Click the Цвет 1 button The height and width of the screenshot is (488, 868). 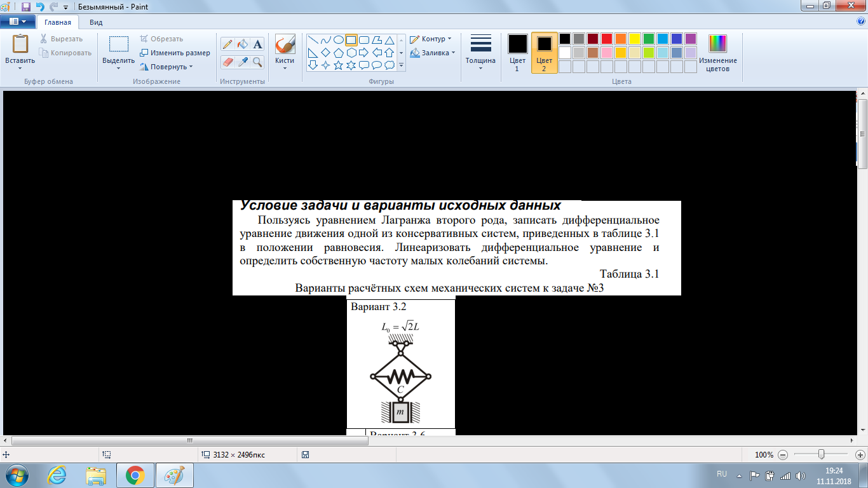pyautogui.click(x=517, y=52)
